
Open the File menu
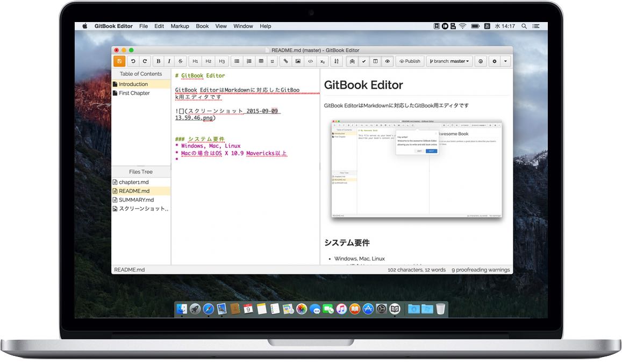coord(144,26)
